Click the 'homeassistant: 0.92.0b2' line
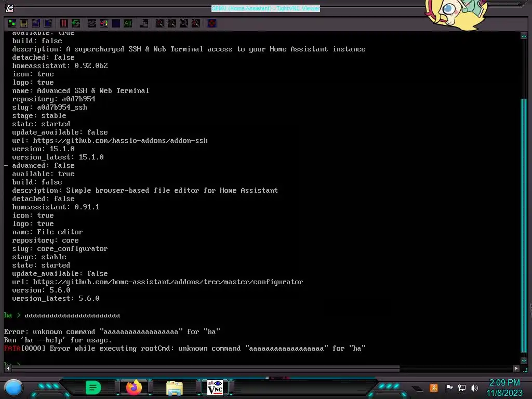The width and height of the screenshot is (532, 399). [60, 66]
